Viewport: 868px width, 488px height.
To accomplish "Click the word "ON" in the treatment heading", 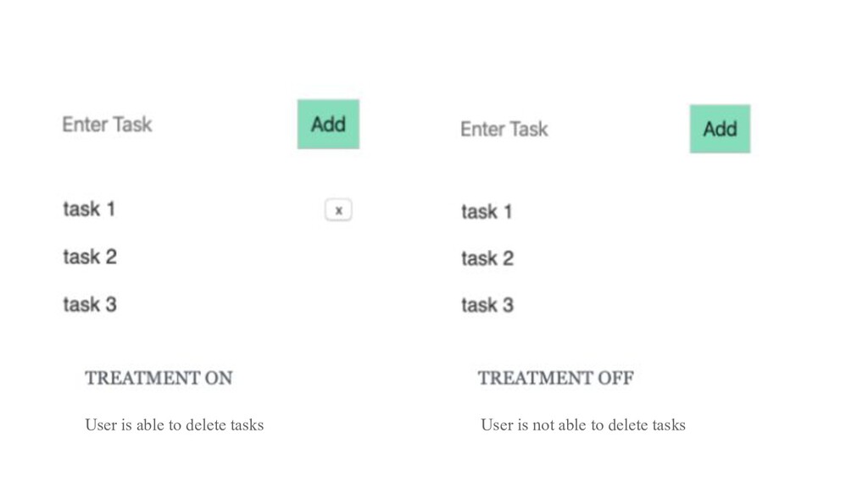I will [x=218, y=378].
